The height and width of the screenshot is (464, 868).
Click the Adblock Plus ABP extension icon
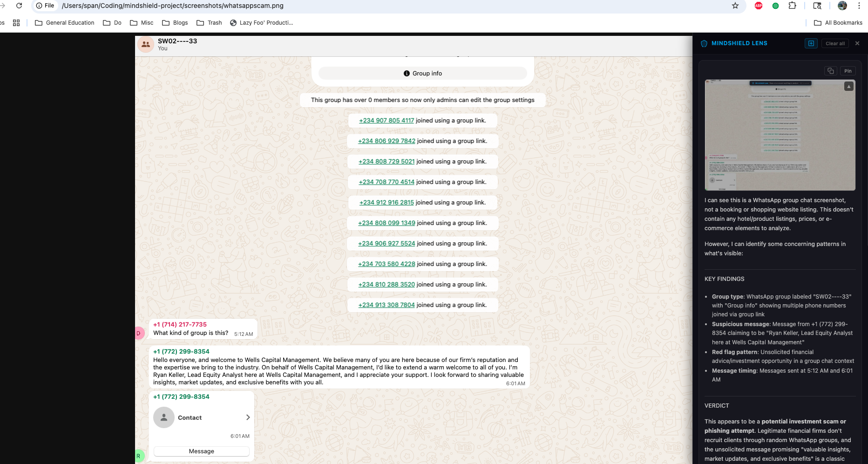(x=758, y=6)
